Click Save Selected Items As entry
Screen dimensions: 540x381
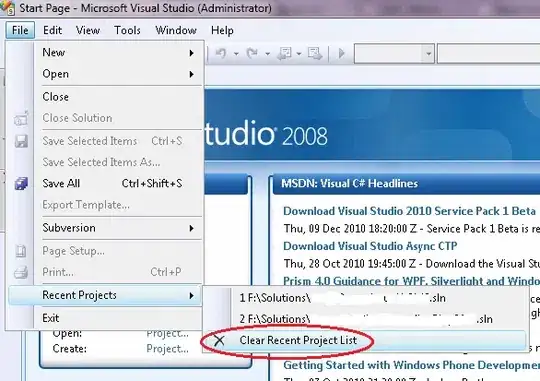118,162
